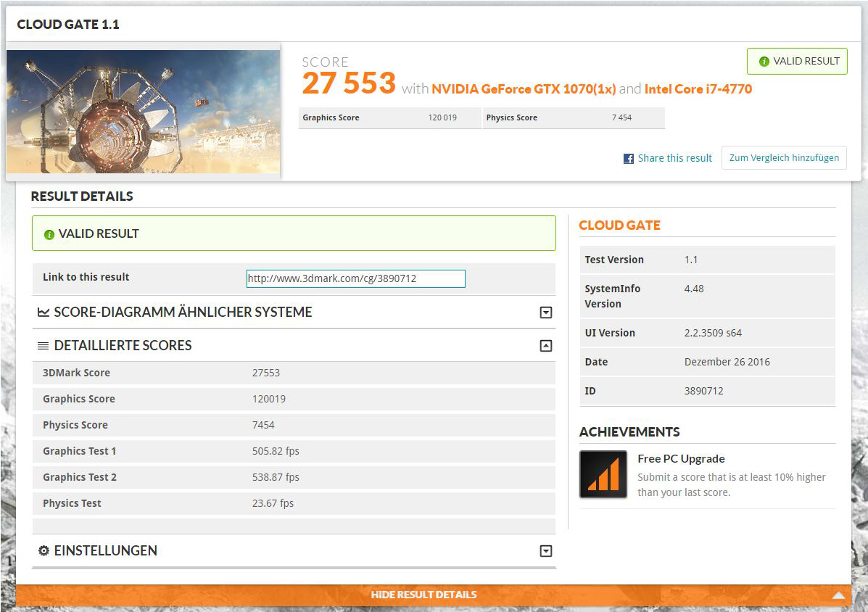Click the Facebook share icon
The image size is (868, 612).
coord(629,158)
